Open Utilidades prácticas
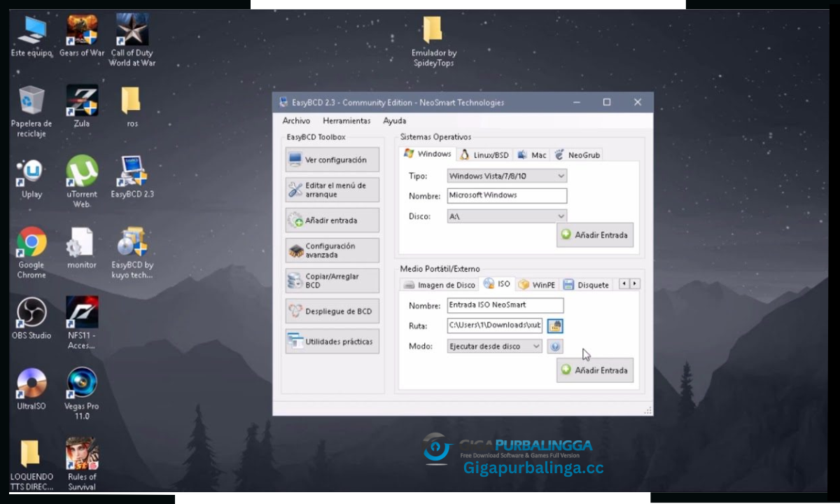840x504 pixels. pyautogui.click(x=332, y=342)
